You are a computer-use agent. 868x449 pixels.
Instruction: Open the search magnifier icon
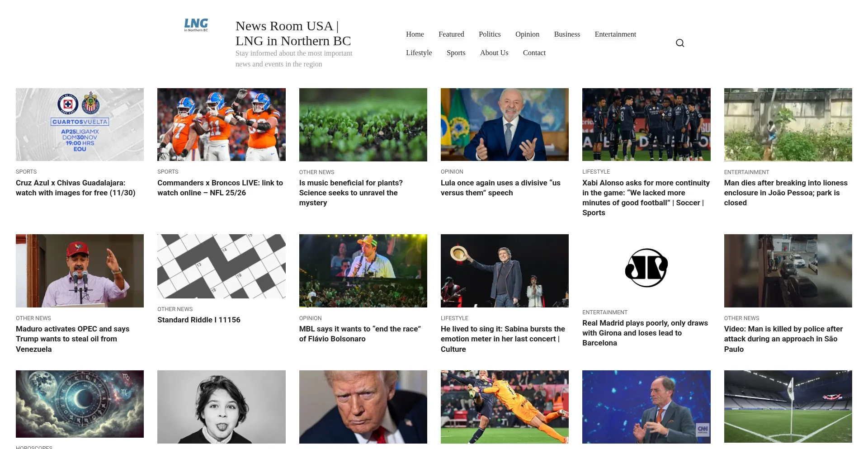click(x=680, y=43)
